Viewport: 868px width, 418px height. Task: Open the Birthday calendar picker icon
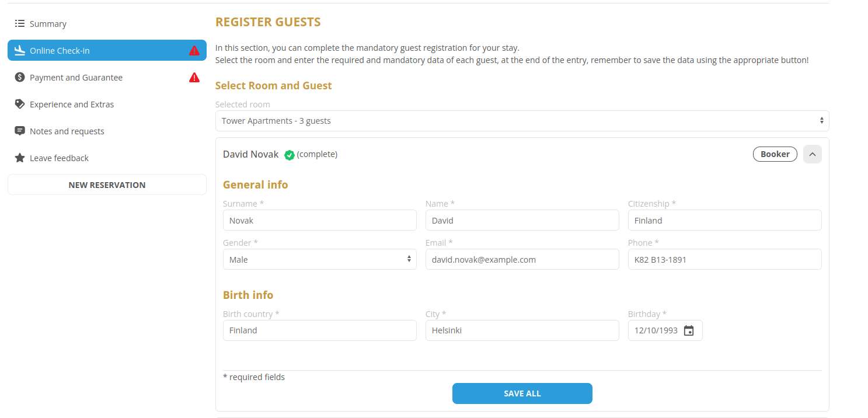(x=689, y=330)
